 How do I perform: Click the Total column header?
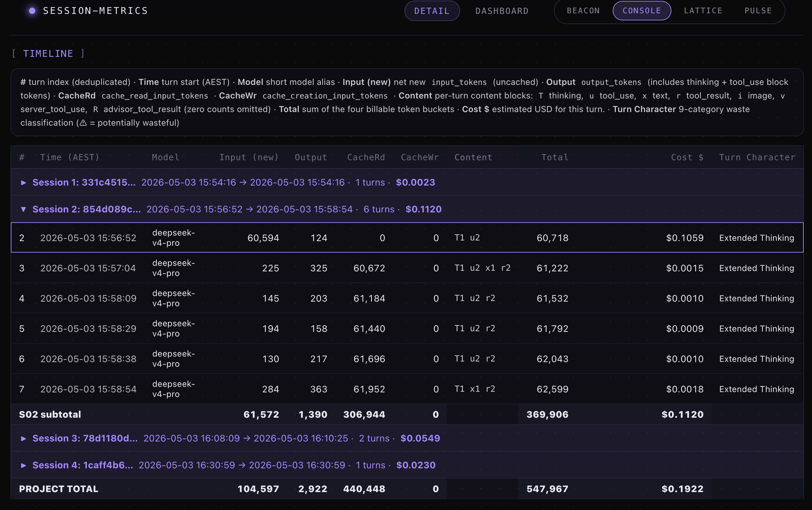click(555, 157)
